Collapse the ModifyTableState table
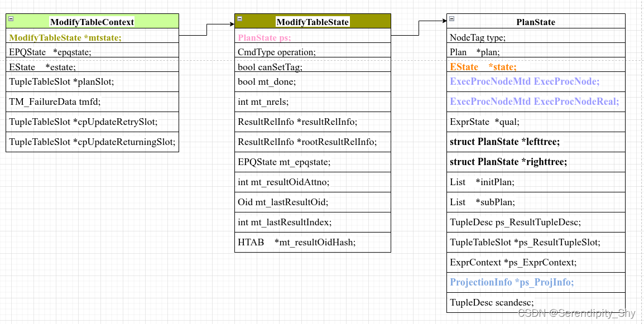This screenshot has width=644, height=324. [240, 18]
